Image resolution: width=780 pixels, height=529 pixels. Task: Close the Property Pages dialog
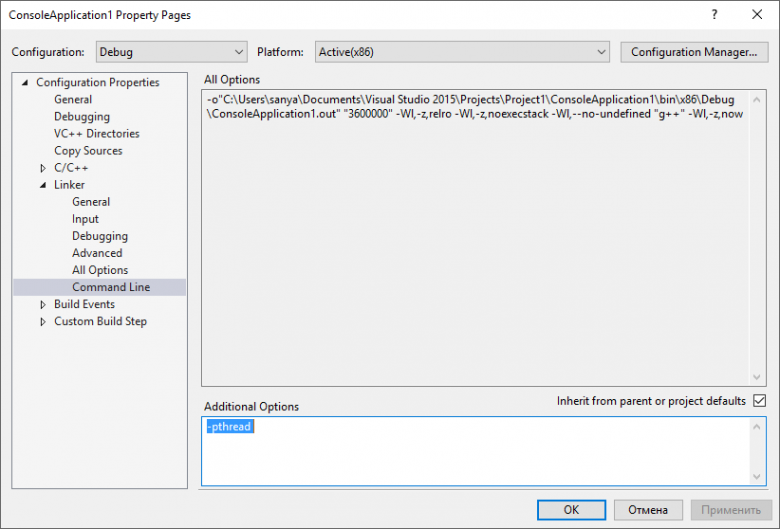(757, 14)
